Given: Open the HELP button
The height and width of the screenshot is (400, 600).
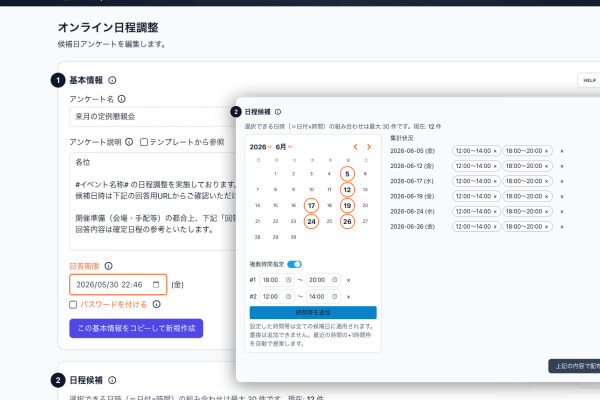Looking at the screenshot, I should [x=589, y=80].
